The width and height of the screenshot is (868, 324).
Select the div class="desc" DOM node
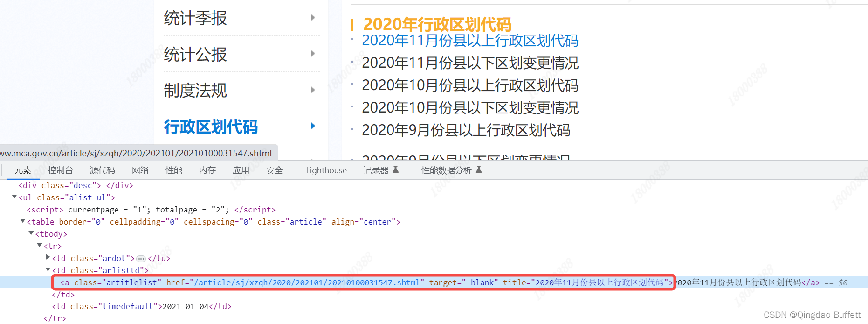tap(76, 185)
